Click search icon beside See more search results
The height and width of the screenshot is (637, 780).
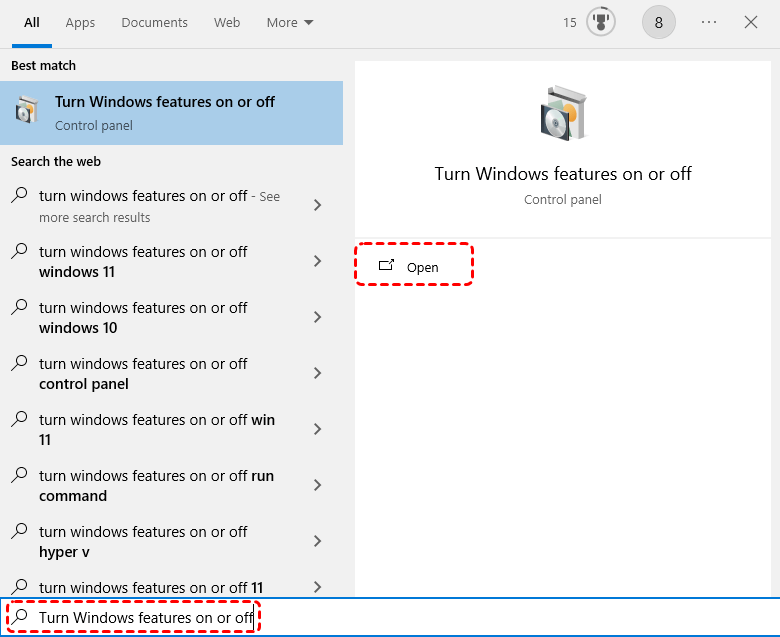click(19, 194)
